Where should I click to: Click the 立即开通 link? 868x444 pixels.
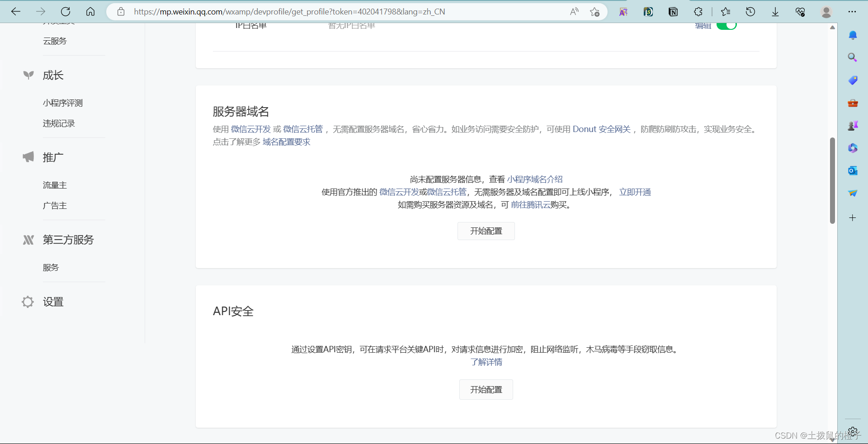(635, 192)
